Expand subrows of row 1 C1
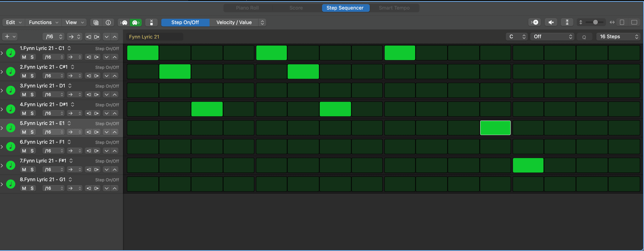 tap(2, 53)
